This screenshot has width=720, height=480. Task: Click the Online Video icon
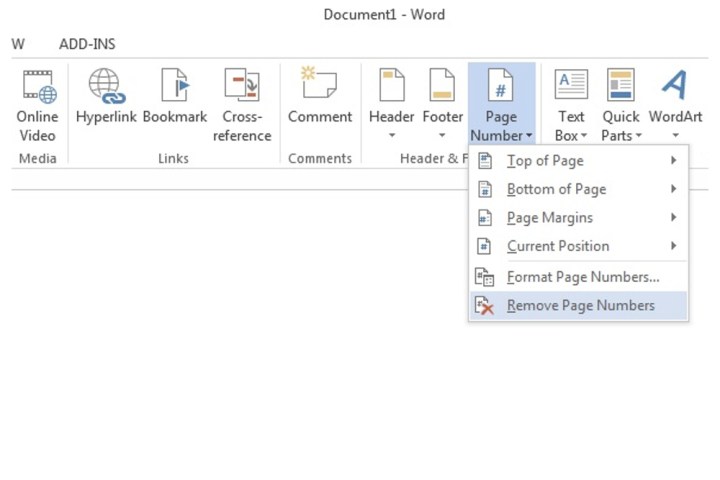[x=39, y=86]
